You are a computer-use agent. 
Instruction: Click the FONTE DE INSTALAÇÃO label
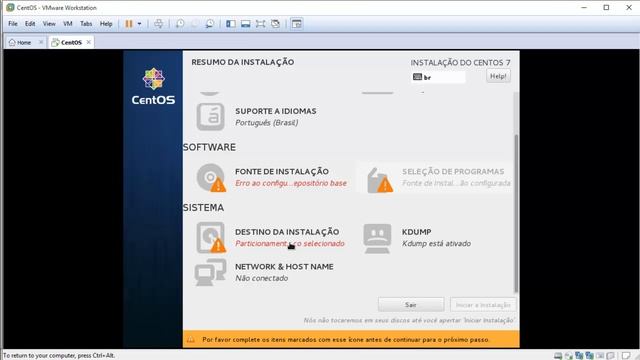[x=282, y=171]
